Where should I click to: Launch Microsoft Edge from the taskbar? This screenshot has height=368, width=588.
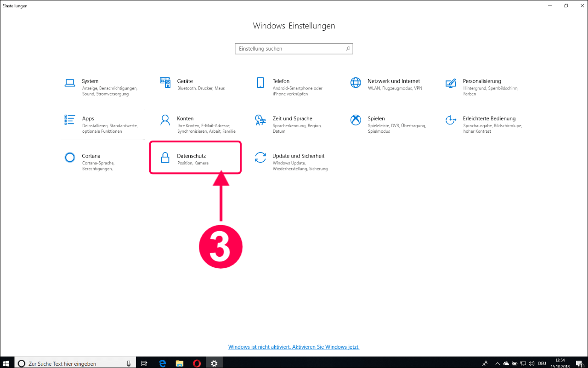pyautogui.click(x=162, y=363)
